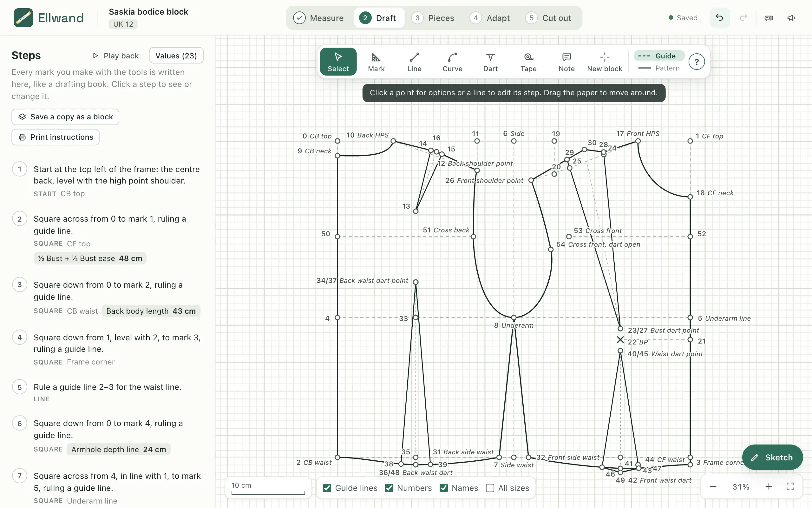Select step 5 waist line guide
Image resolution: width=812 pixels, height=508 pixels.
click(x=108, y=392)
